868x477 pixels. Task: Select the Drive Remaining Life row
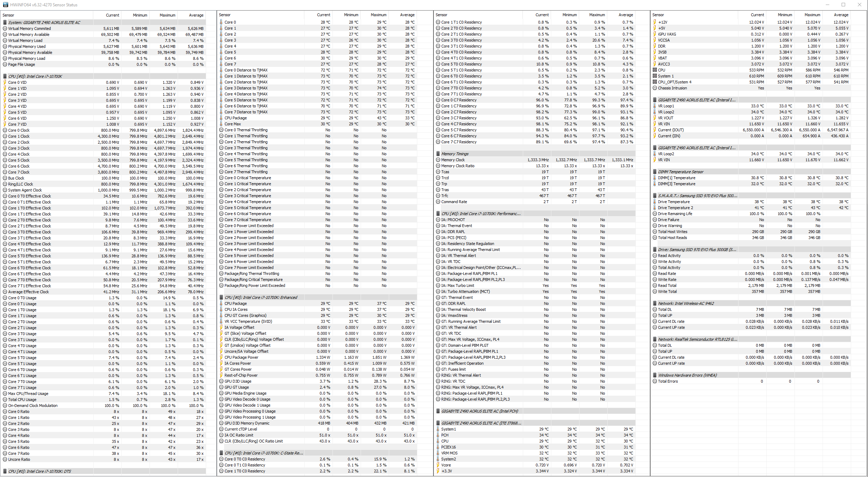(x=674, y=214)
